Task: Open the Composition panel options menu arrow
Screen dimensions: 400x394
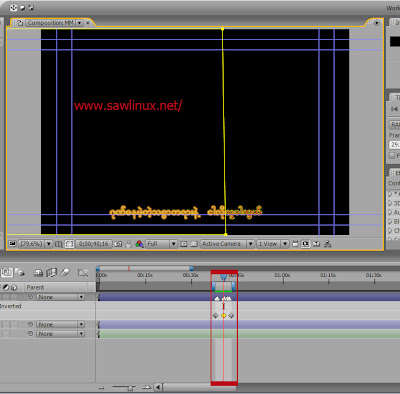Action: click(377, 23)
